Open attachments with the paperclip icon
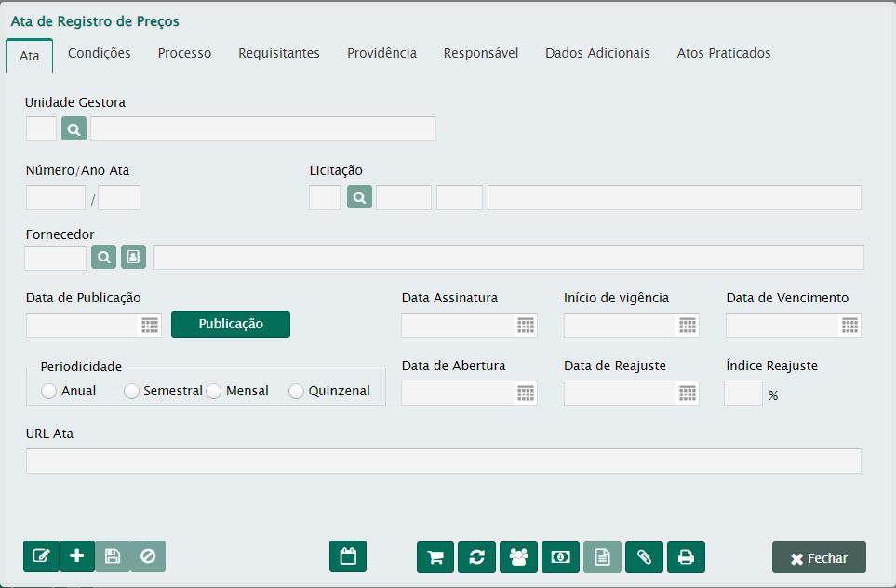 tap(644, 556)
